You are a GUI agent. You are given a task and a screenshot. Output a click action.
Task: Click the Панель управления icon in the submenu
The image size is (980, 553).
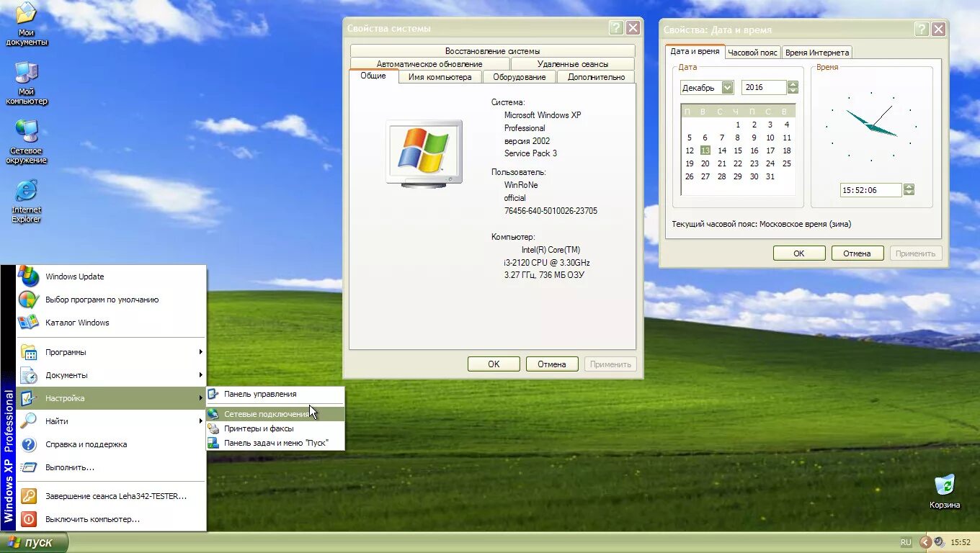coord(213,394)
